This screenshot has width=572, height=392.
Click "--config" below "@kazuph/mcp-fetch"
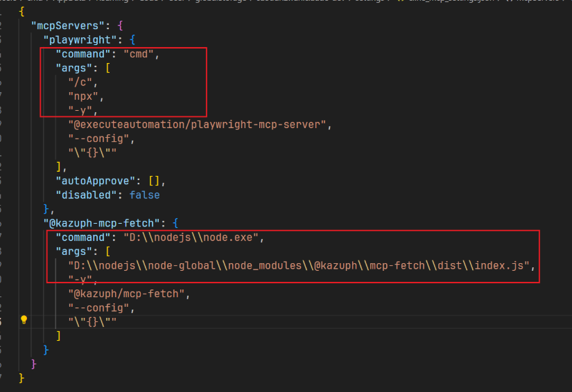coord(98,308)
